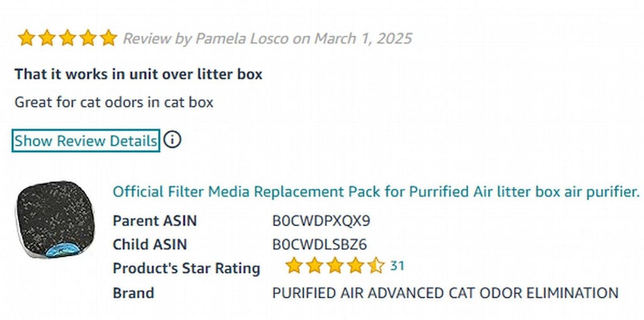Click the review text 'Great for cat odors'
Screen dimensions: 644x320
click(114, 102)
